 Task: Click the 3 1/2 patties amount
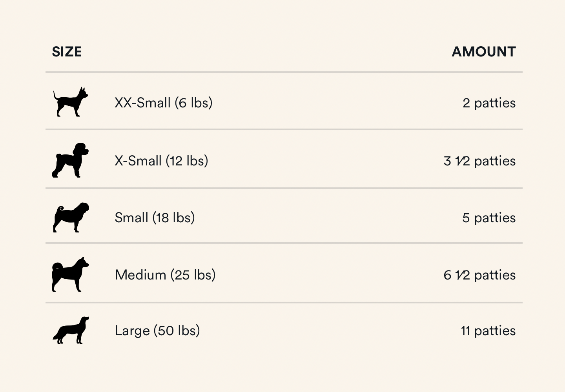click(479, 161)
